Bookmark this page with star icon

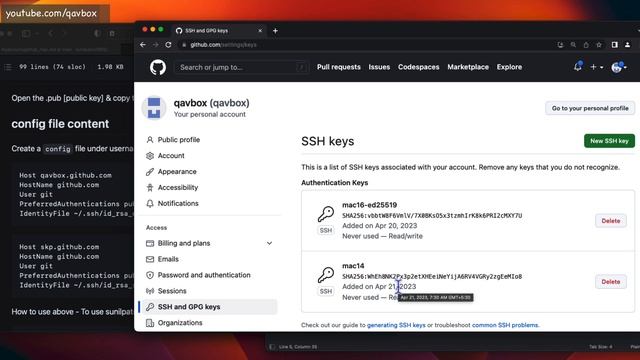tap(599, 45)
